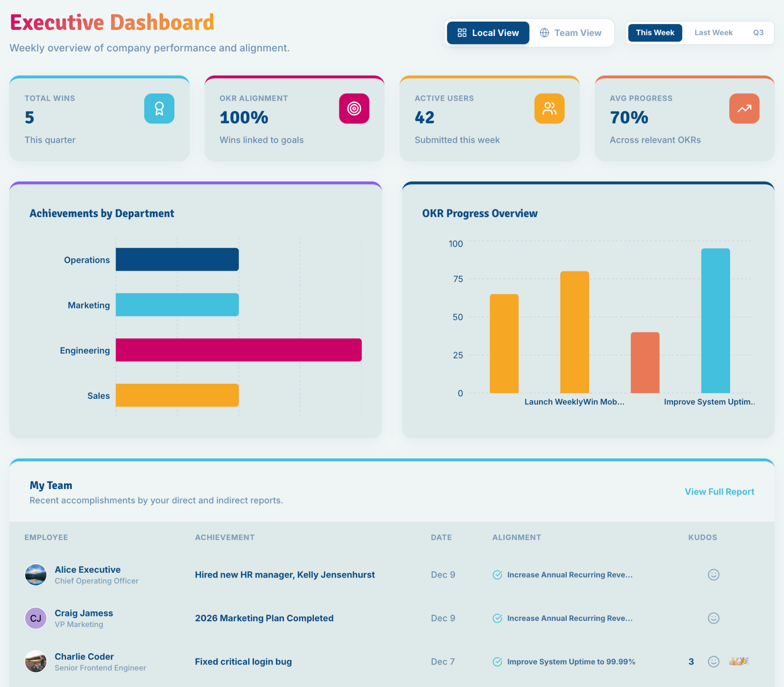The image size is (784, 687).
Task: Click the Employee column header
Action: click(46, 537)
